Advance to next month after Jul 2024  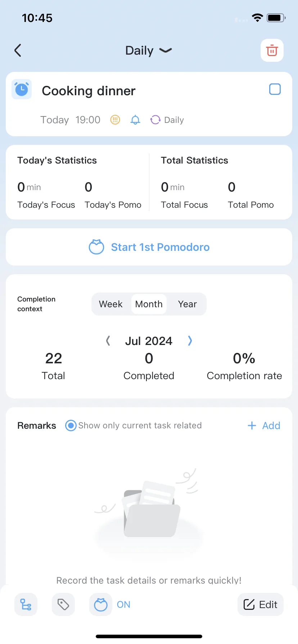coord(190,341)
